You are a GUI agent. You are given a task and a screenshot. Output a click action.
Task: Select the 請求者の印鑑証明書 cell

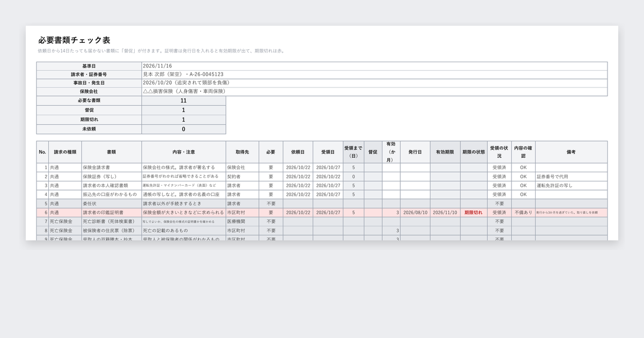click(x=112, y=212)
